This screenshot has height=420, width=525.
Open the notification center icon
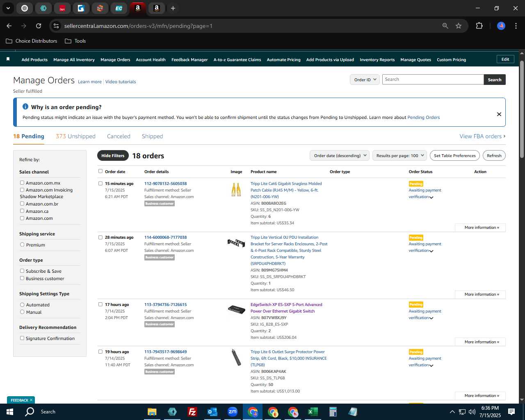click(x=511, y=412)
